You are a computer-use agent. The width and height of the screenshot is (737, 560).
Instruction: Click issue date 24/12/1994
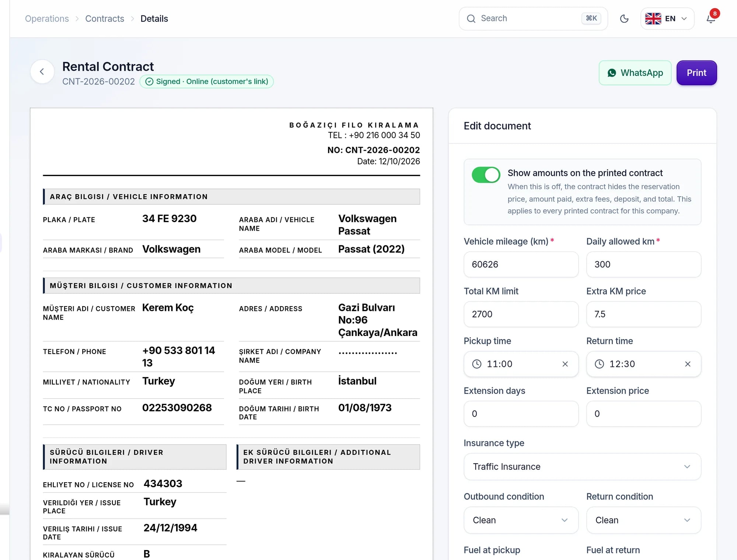point(170,528)
